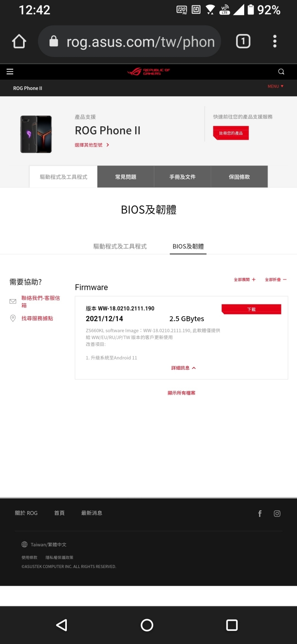This screenshot has width=297, height=644.
Task: Open the ROG hamburger navigation menu
Action: (x=10, y=72)
